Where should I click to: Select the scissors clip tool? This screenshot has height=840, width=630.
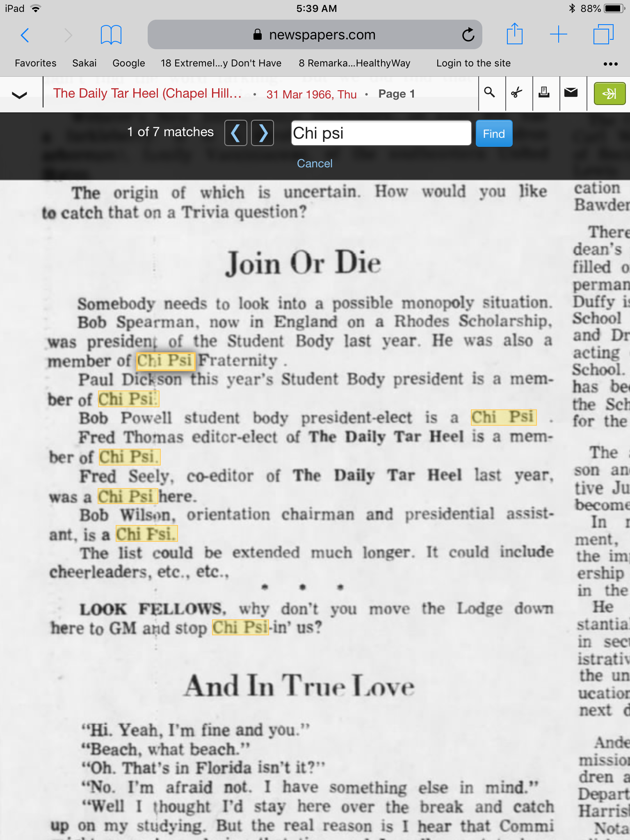517,93
